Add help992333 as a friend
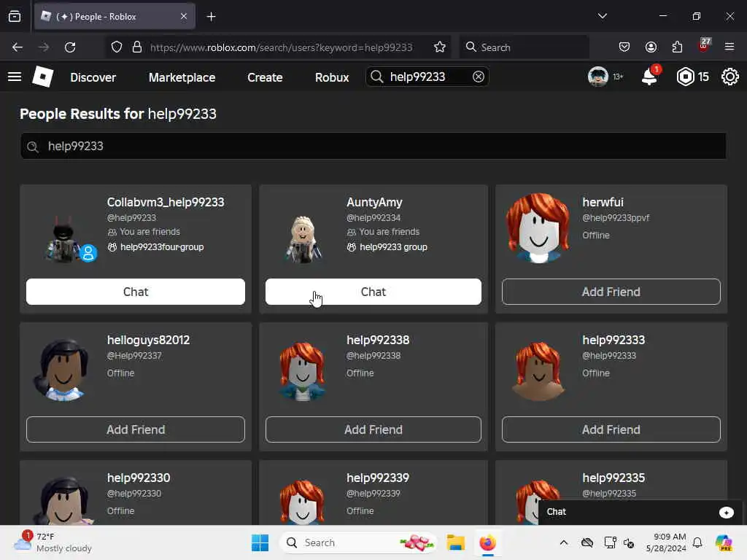 pos(611,429)
